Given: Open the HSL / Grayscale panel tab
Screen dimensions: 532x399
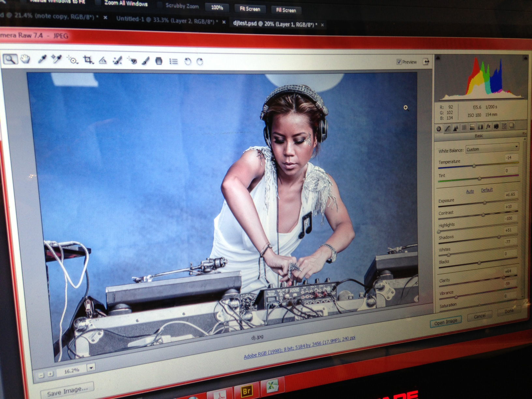Looking at the screenshot, I should pyautogui.click(x=464, y=127).
